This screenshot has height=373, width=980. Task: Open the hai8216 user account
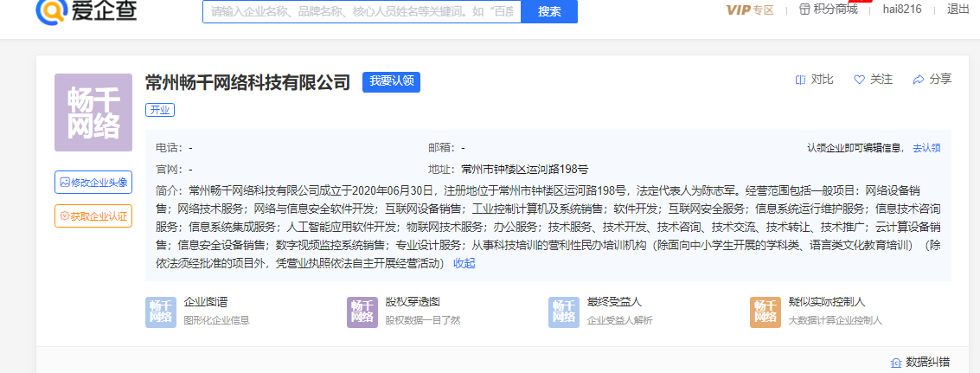coord(902,10)
